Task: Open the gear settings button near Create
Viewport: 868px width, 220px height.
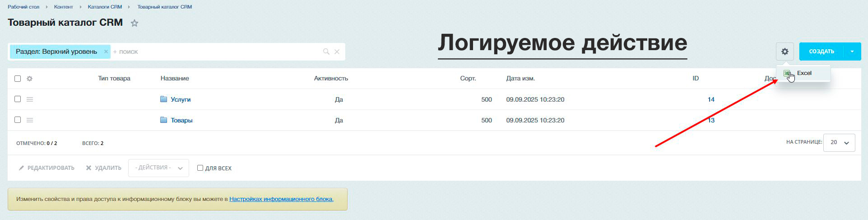Action: pyautogui.click(x=785, y=51)
